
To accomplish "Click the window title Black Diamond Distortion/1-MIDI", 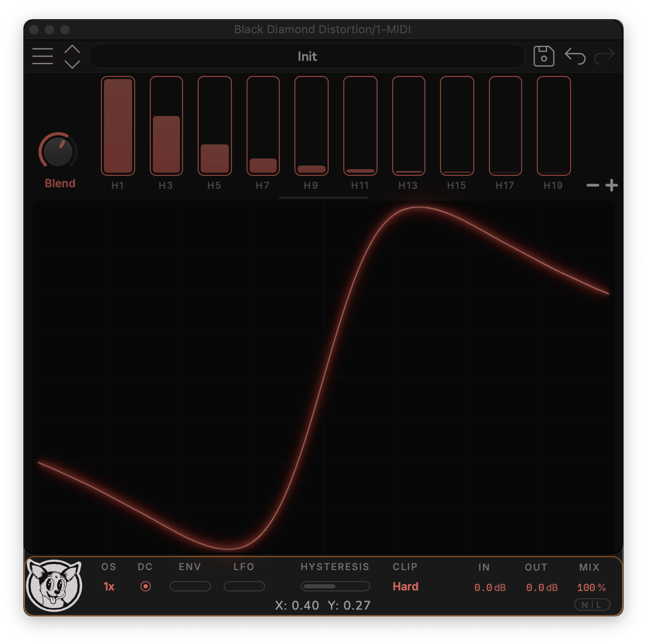I will click(x=322, y=30).
